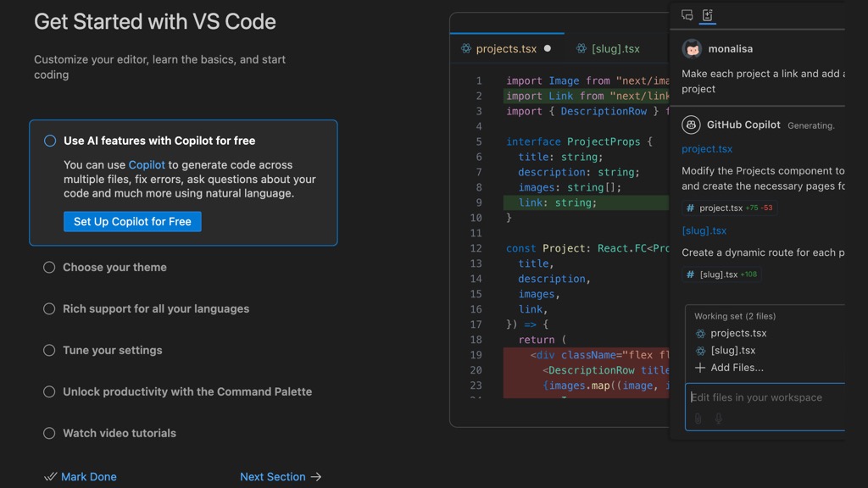Click Add Files... in working set
This screenshot has height=488, width=868.
[x=737, y=368]
